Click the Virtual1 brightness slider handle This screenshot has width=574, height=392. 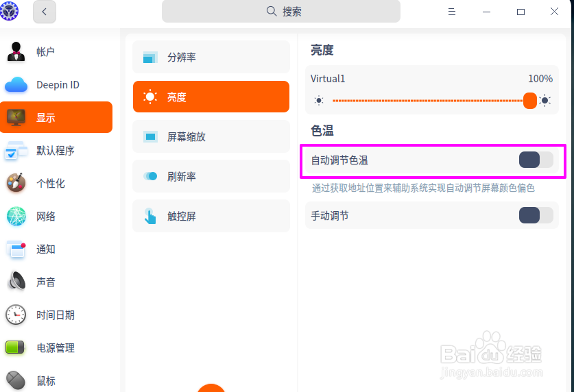(529, 101)
